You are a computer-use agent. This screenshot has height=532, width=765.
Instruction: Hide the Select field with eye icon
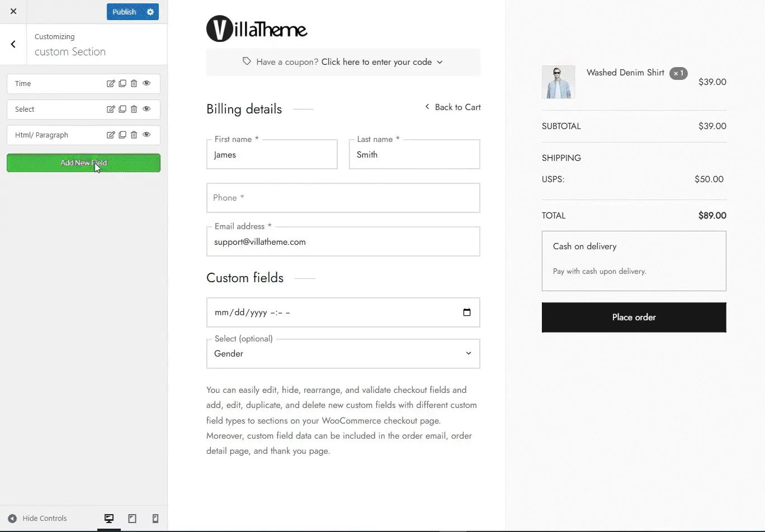tap(147, 109)
